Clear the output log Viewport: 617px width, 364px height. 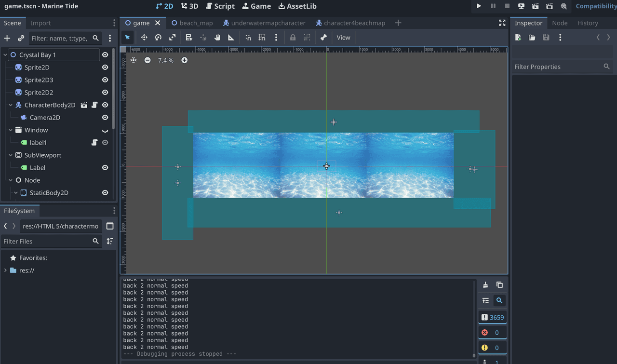[x=485, y=285]
